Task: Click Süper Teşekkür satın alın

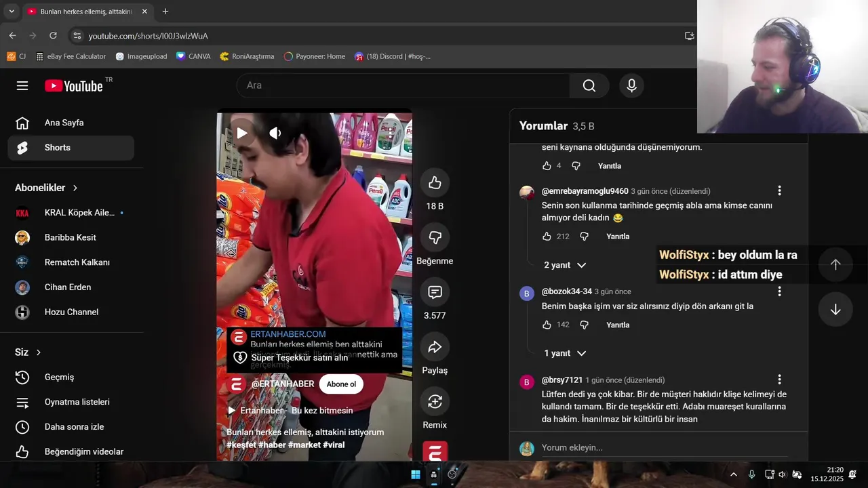Action: pos(291,357)
